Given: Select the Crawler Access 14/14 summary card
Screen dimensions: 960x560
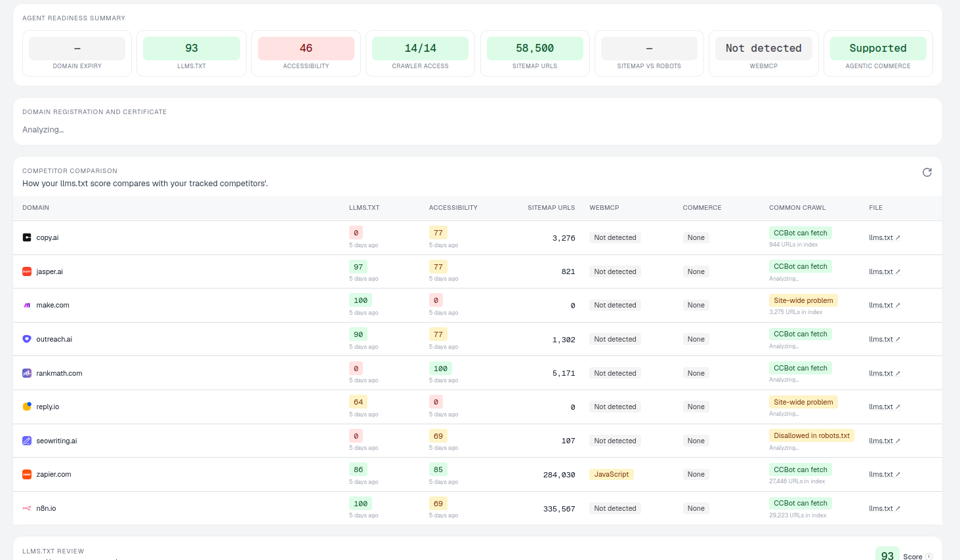Looking at the screenshot, I should [421, 54].
